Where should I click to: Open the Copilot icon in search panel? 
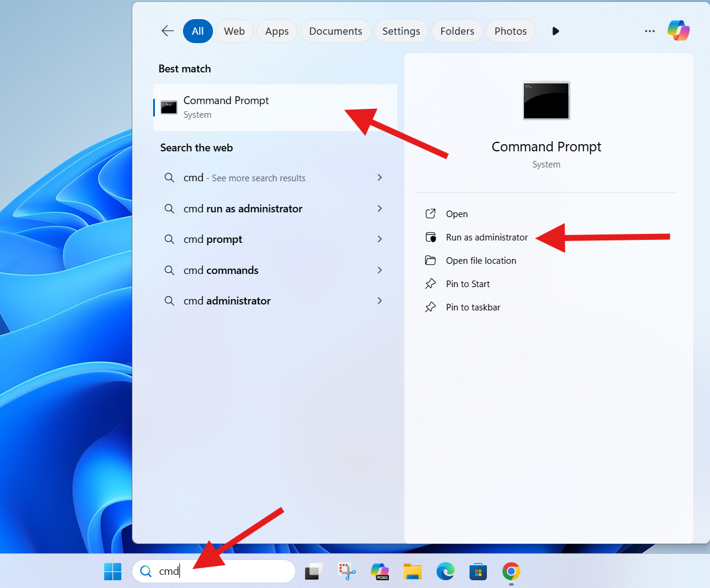point(678,31)
